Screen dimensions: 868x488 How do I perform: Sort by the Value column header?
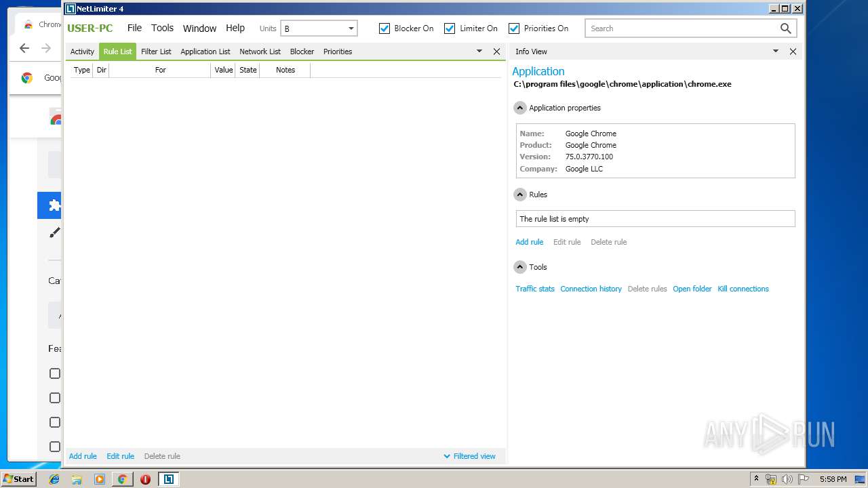[223, 70]
